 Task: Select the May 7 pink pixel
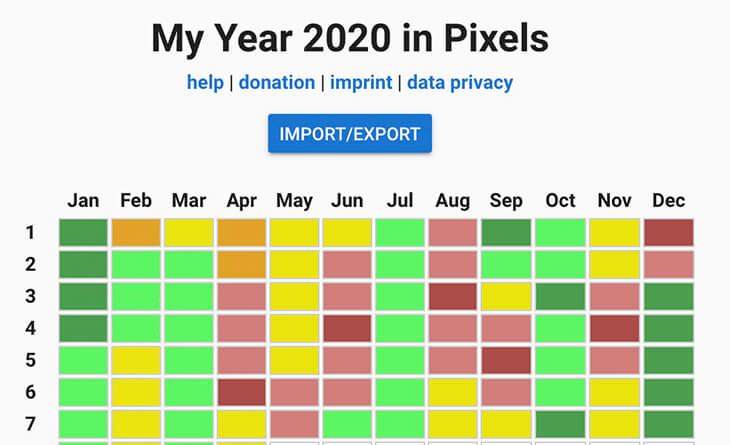(294, 424)
